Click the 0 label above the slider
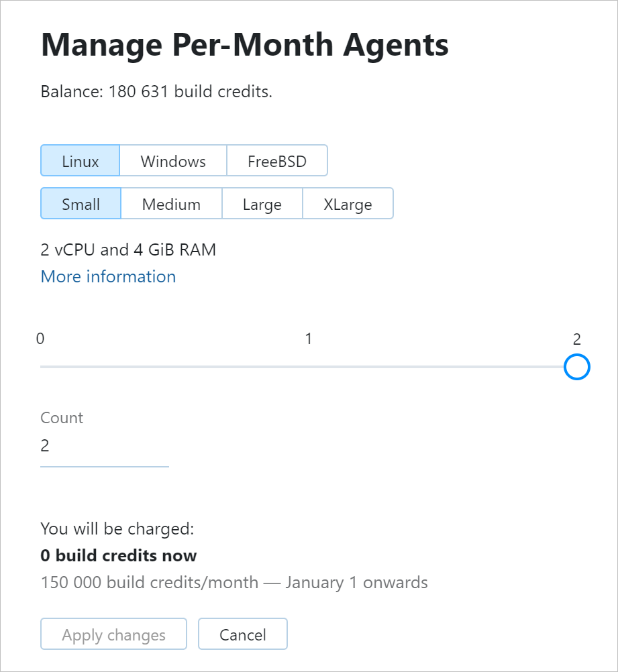The image size is (618, 672). coord(40,339)
